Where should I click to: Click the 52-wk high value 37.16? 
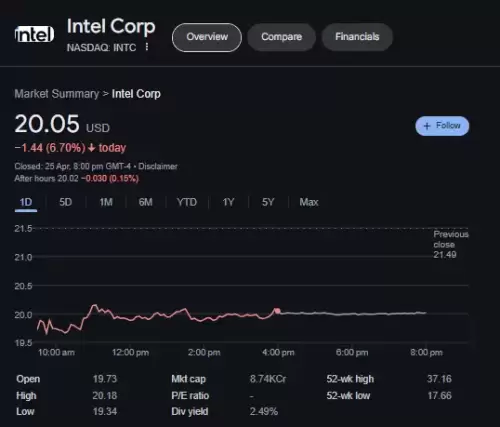pyautogui.click(x=439, y=379)
